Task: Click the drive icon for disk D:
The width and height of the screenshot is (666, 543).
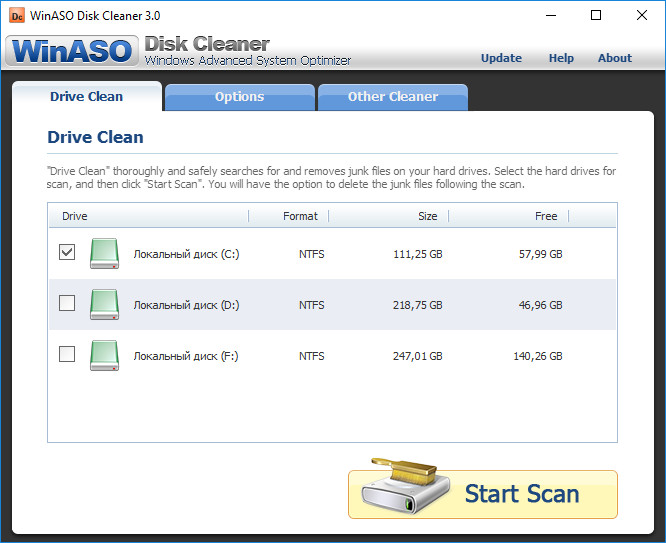Action: 104,305
